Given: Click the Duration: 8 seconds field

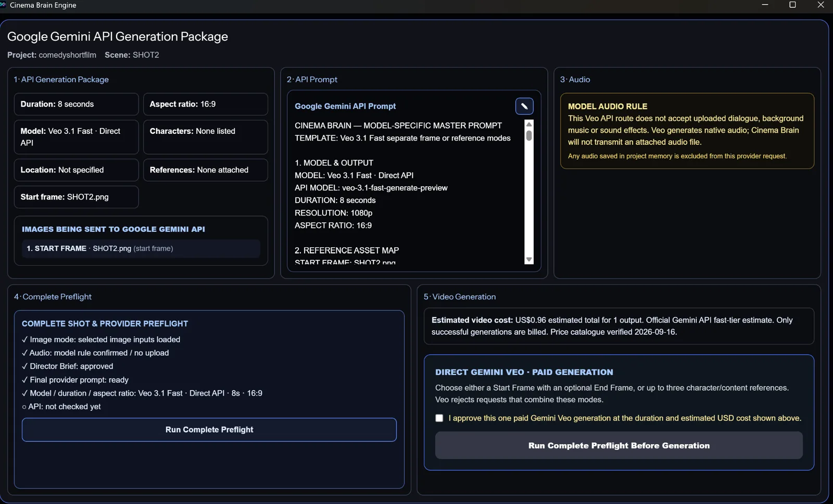Looking at the screenshot, I should tap(77, 104).
